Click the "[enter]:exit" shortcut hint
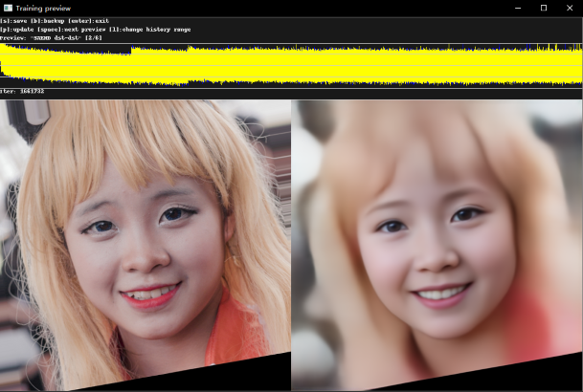Viewport: 583px width, 392px height. point(88,21)
